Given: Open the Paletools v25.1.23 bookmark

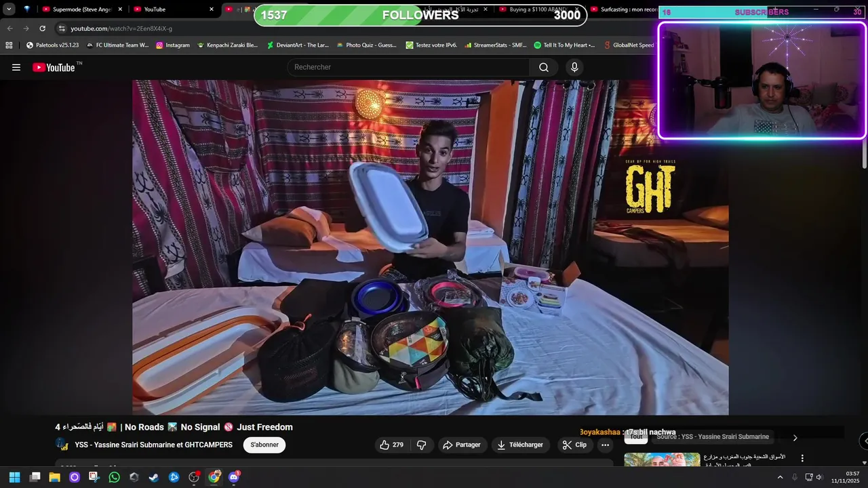Looking at the screenshot, I should (x=52, y=45).
